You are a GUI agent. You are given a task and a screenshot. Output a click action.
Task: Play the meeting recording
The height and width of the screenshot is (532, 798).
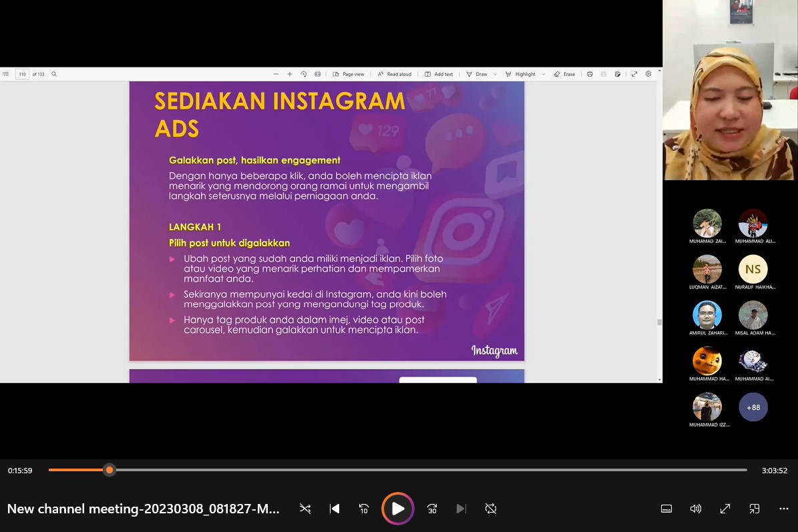point(397,508)
